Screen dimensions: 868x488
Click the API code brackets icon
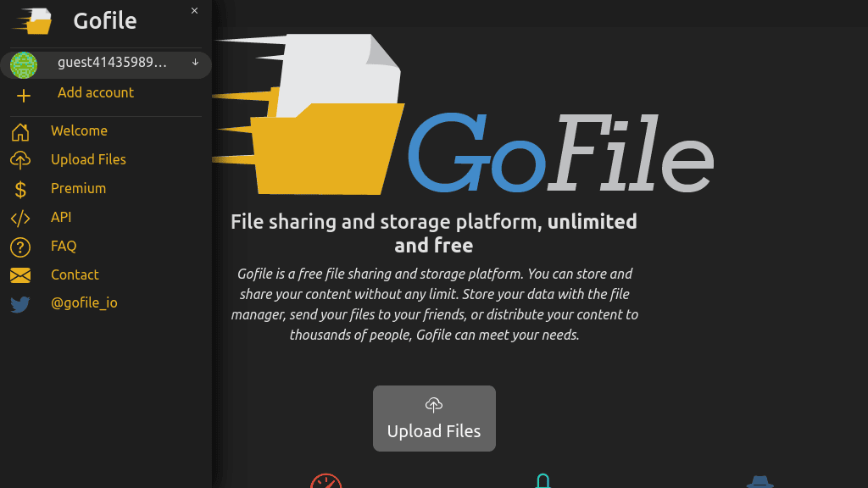click(x=20, y=217)
